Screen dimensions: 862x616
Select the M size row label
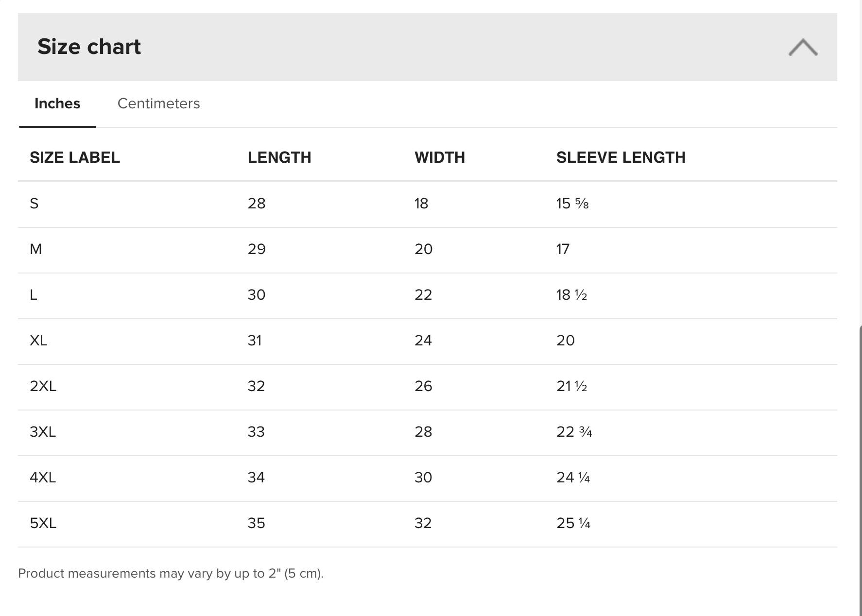[36, 249]
